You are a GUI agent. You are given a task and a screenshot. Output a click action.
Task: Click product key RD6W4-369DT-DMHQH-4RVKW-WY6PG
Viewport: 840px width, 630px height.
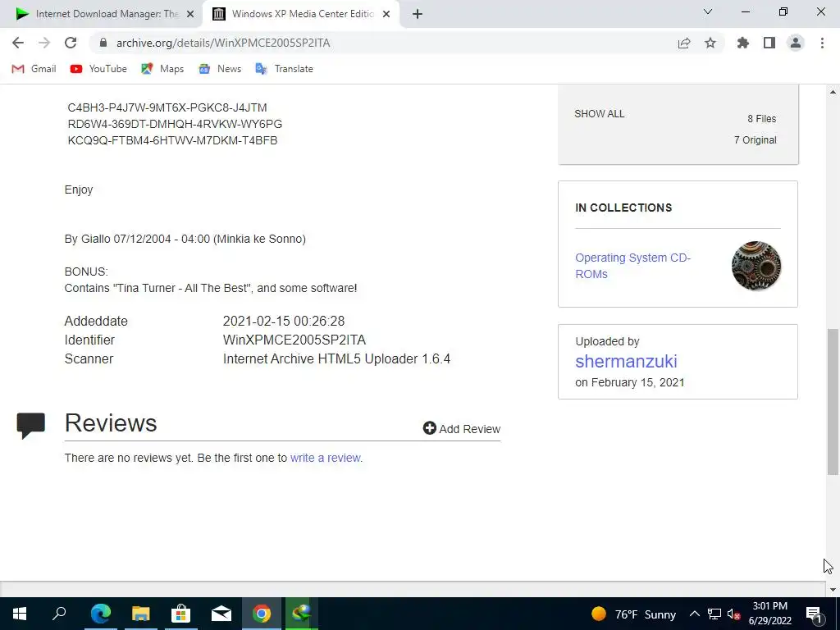click(175, 124)
